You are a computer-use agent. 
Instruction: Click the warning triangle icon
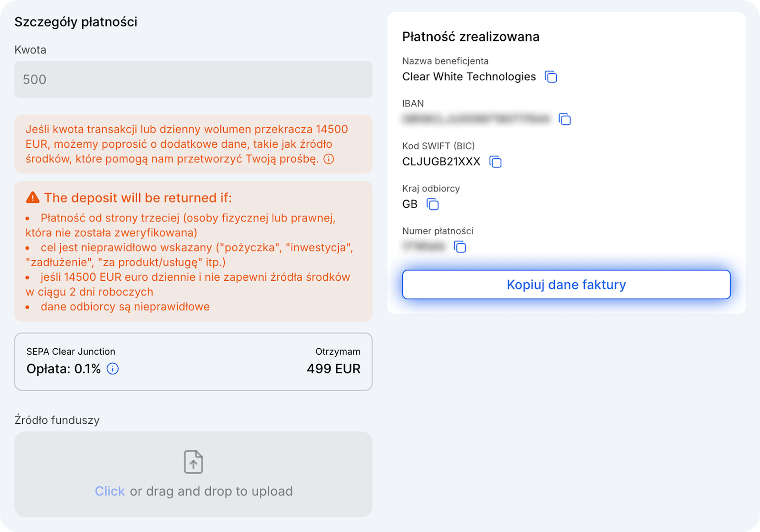tap(33, 198)
